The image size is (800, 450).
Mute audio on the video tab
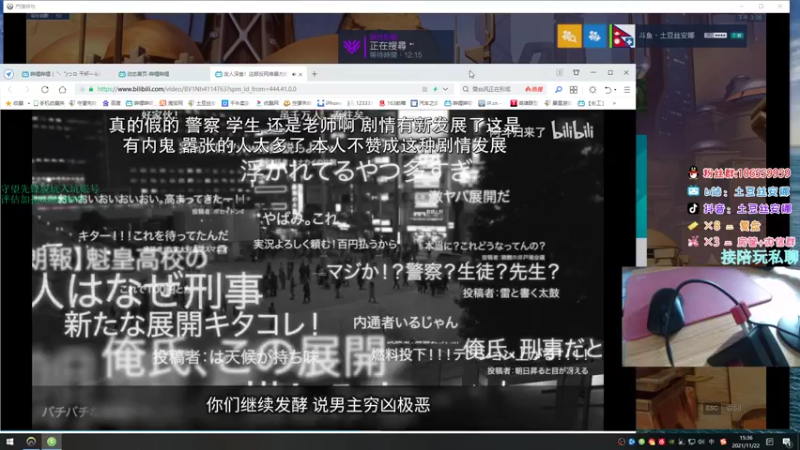tap(293, 74)
